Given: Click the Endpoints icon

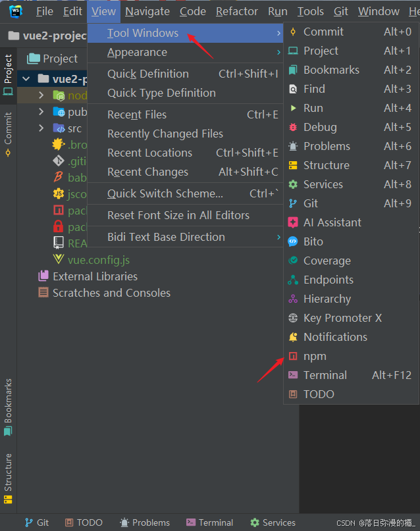Looking at the screenshot, I should click(293, 280).
